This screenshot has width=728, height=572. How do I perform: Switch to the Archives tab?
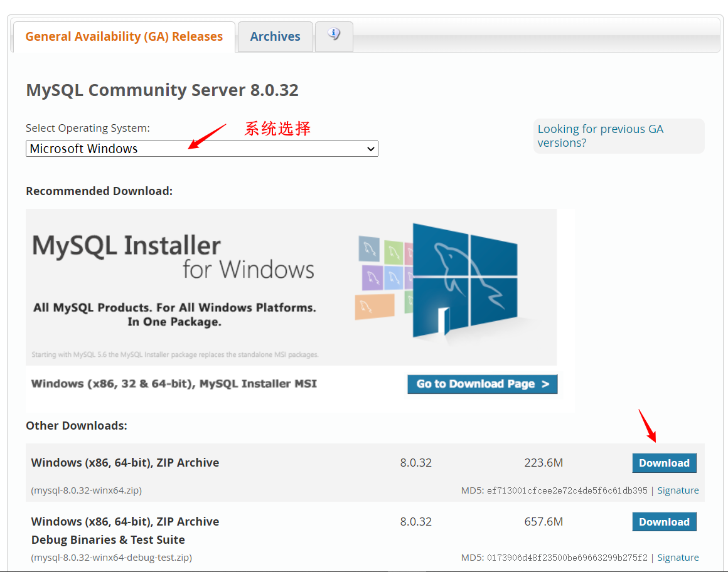pyautogui.click(x=276, y=36)
